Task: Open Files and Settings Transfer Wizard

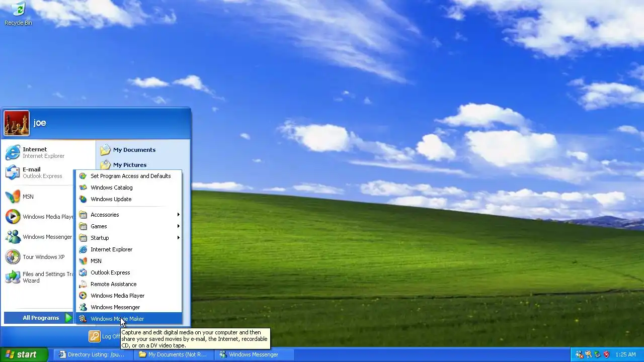Action: pos(39,277)
